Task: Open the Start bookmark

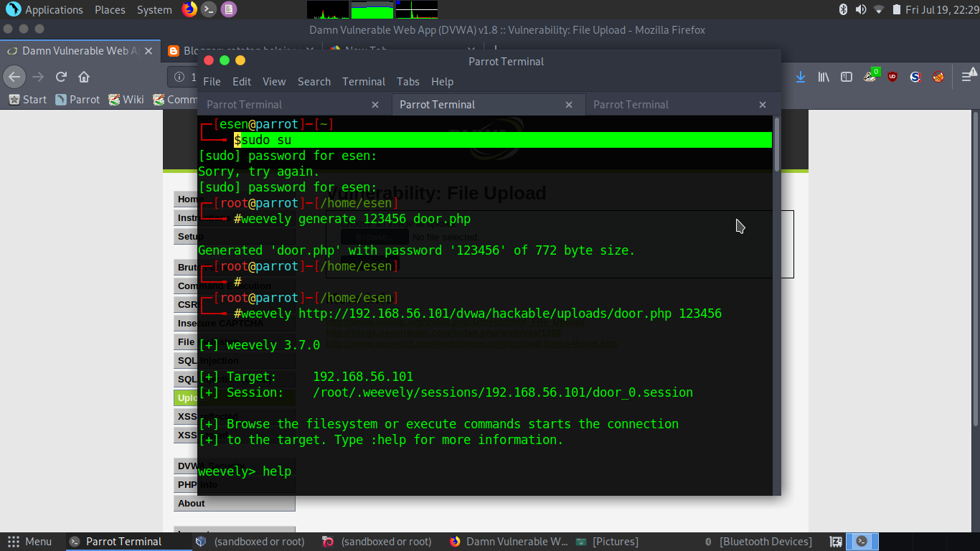Action: pyautogui.click(x=27, y=100)
